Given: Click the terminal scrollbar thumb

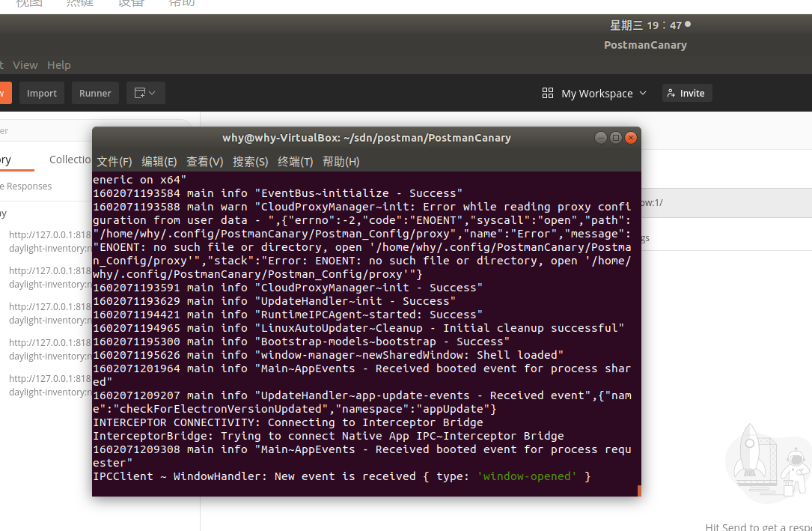Looking at the screenshot, I should tap(640, 491).
